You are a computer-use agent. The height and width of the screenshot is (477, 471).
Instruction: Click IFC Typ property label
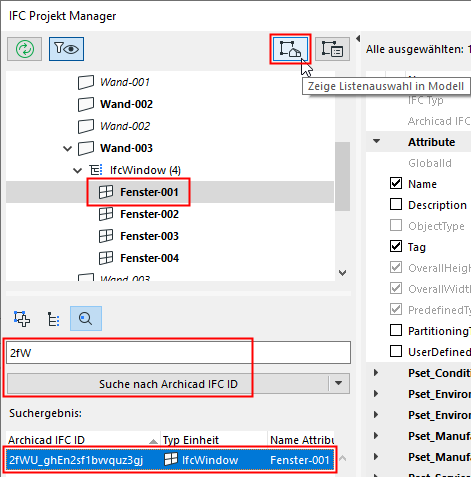(426, 100)
